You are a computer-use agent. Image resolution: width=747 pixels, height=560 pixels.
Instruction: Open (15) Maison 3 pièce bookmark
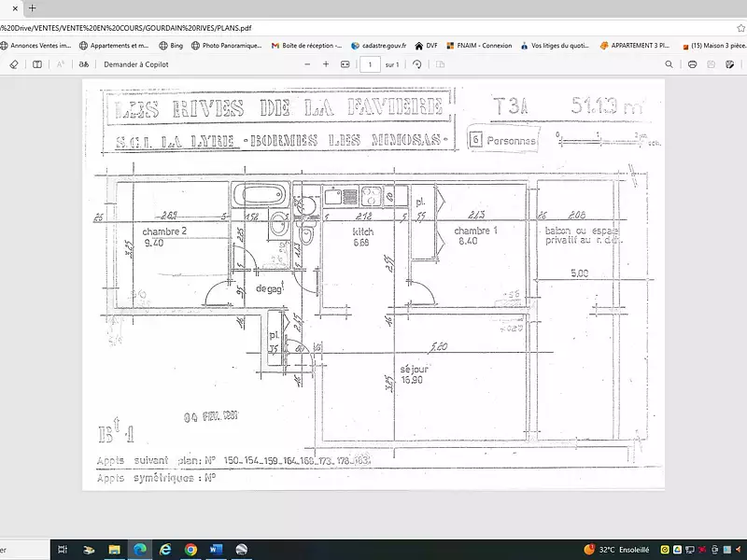[x=713, y=46]
